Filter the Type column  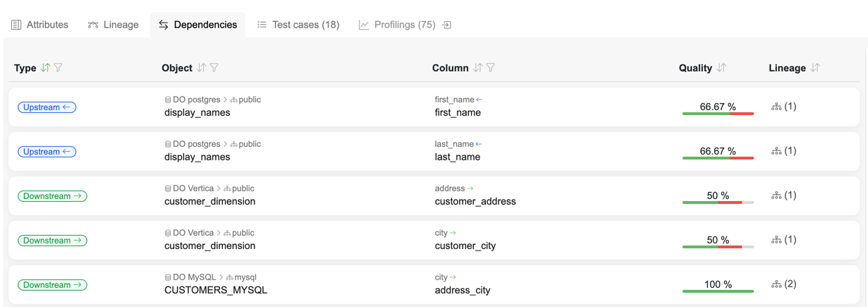point(59,68)
